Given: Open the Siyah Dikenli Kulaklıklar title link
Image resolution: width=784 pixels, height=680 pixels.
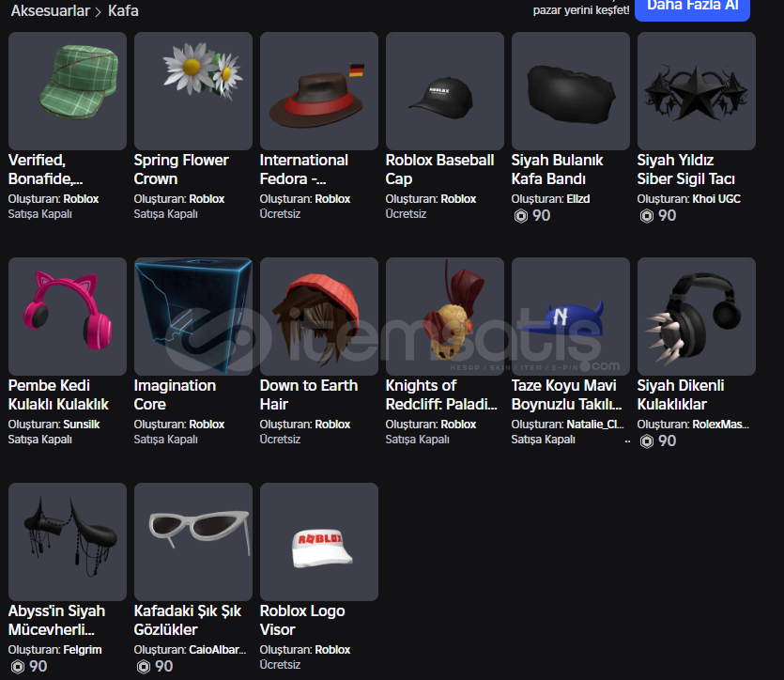Looking at the screenshot, I should click(681, 395).
